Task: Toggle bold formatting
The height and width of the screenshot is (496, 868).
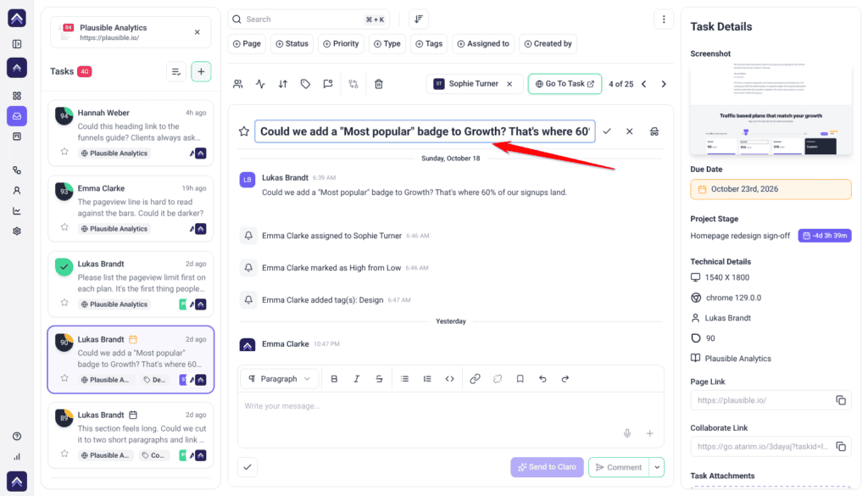Action: (334, 379)
